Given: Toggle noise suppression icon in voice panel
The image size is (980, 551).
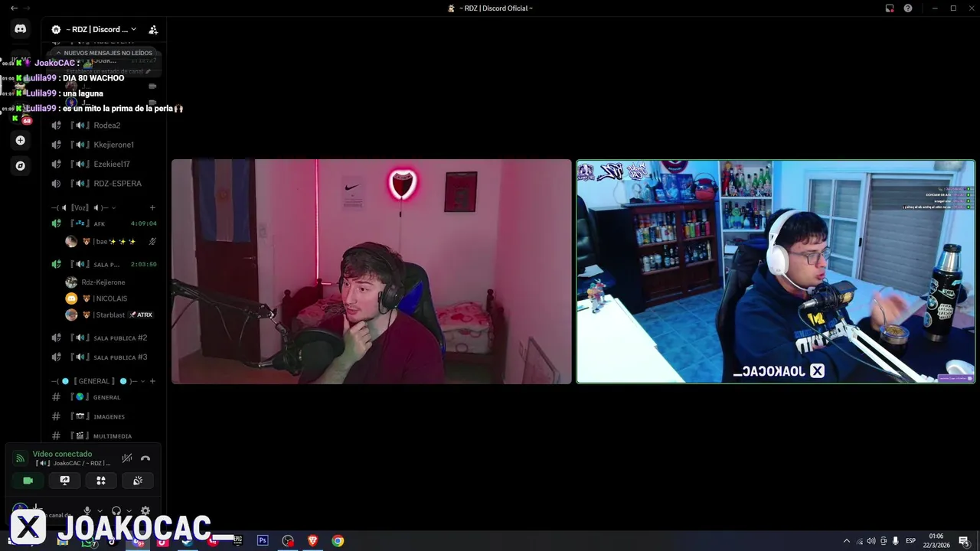Looking at the screenshot, I should 127,458.
